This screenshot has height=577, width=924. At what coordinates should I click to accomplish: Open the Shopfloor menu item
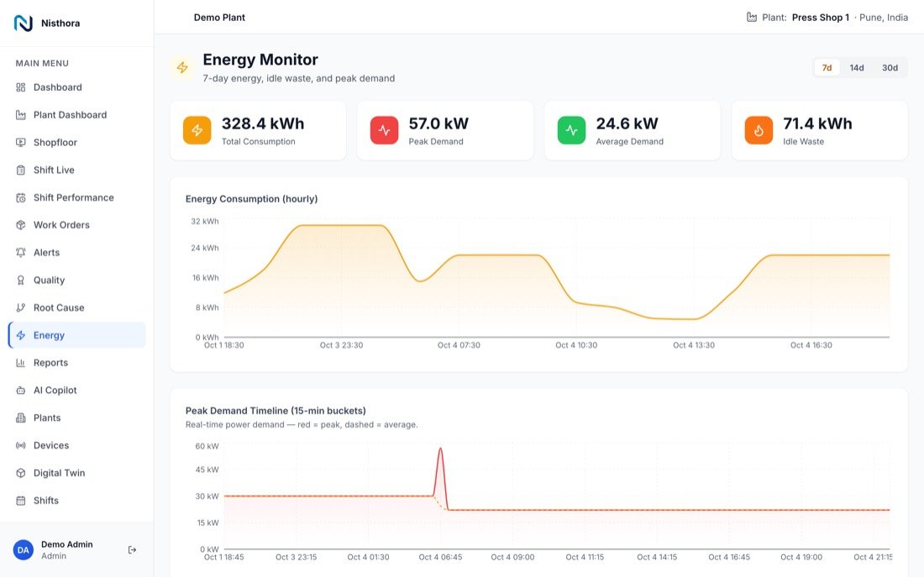click(77, 143)
